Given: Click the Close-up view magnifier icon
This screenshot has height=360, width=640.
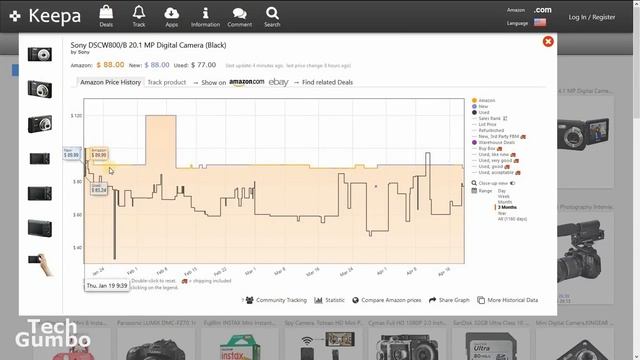Looking at the screenshot, I should 474,183.
